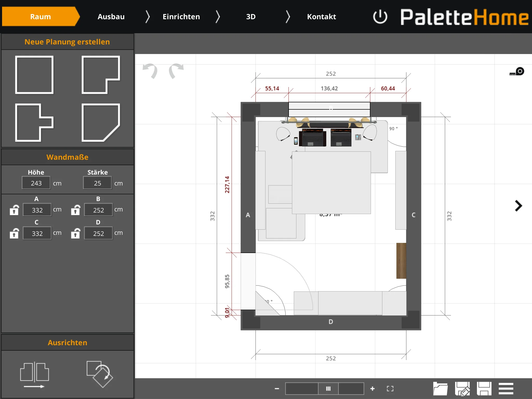
Task: Open the hamburger menu at bottom right
Action: [x=506, y=389]
